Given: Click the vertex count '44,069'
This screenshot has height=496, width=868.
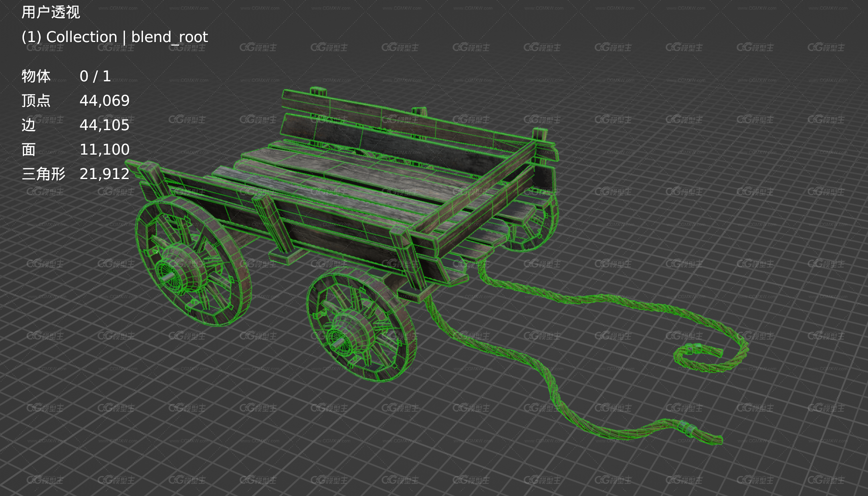Looking at the screenshot, I should point(105,101).
